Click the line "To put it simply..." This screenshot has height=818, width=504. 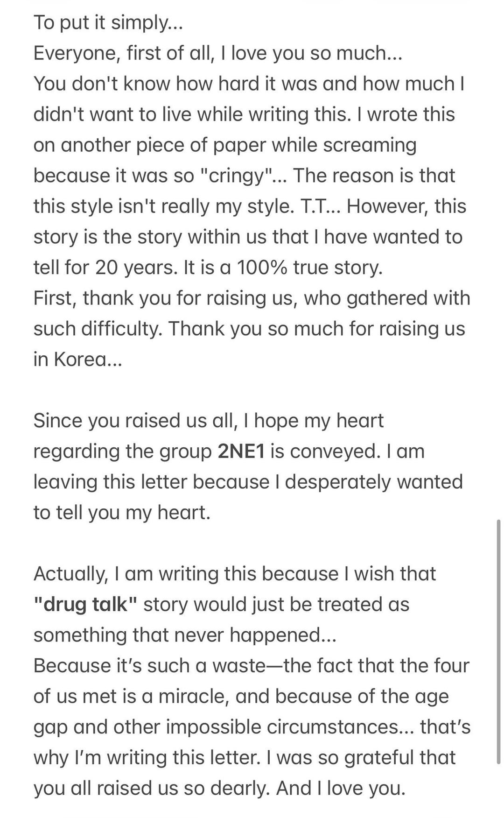[108, 22]
